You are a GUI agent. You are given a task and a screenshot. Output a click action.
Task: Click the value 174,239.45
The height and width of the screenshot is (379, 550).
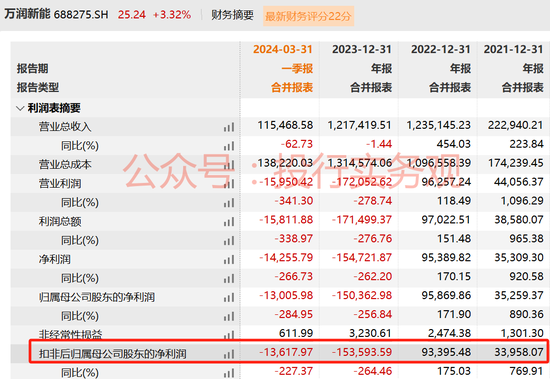[516, 163]
